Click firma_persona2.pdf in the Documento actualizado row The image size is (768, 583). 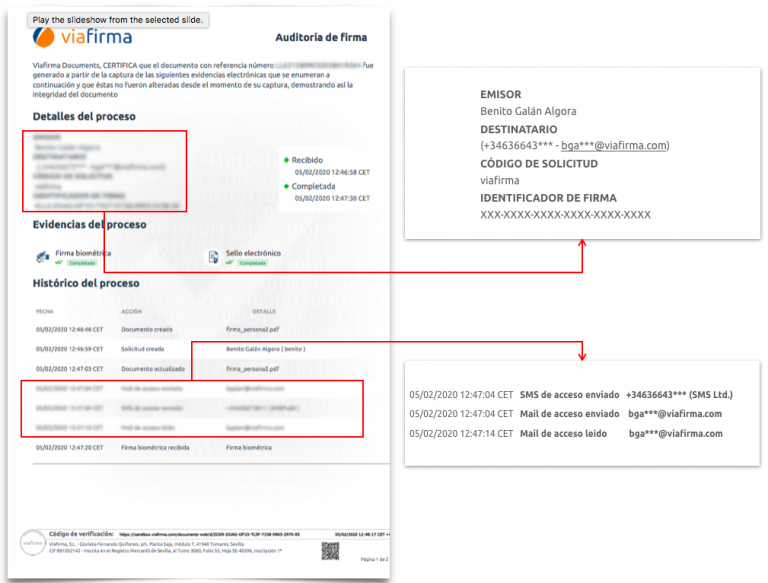click(252, 369)
